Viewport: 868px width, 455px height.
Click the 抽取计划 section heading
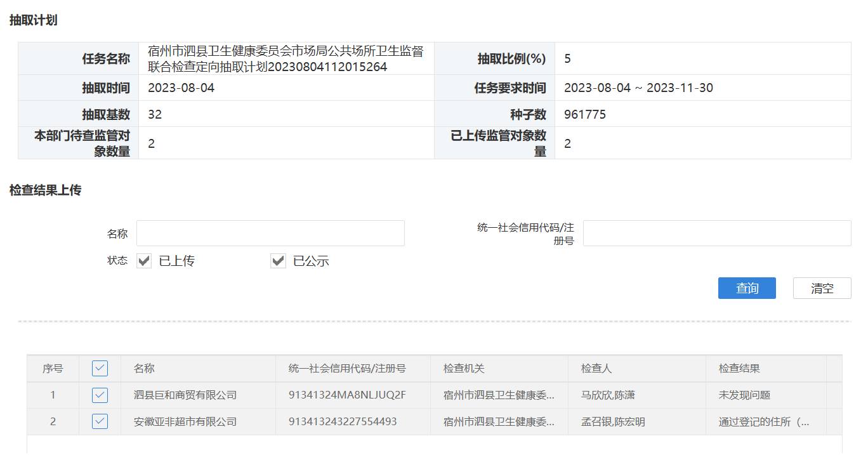tap(33, 20)
